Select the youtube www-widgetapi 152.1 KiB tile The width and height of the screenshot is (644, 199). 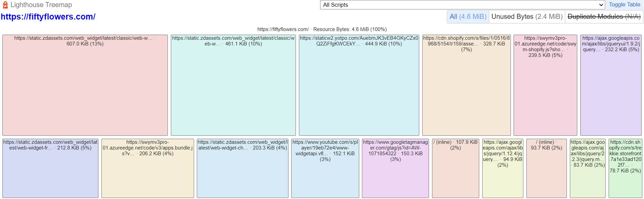[325, 168]
